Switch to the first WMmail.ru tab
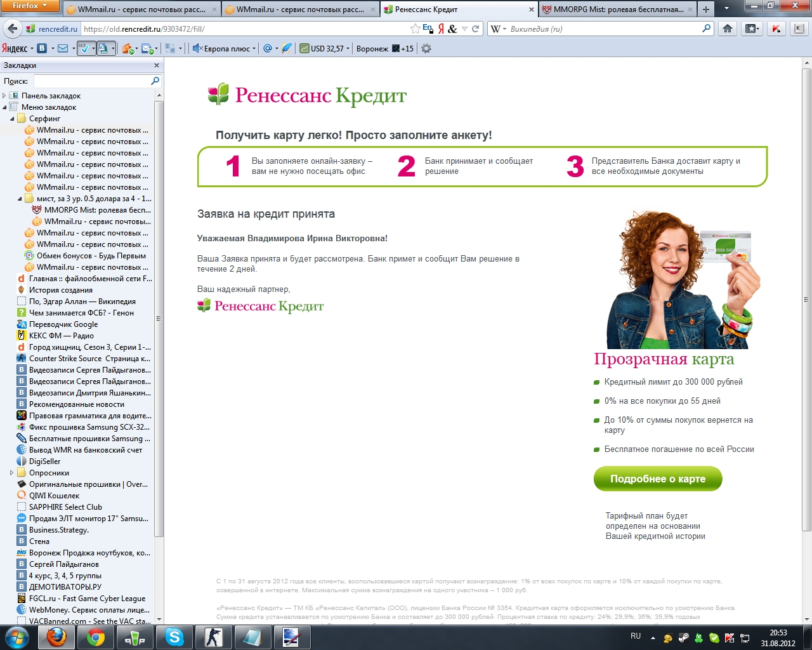812x650 pixels. (141, 10)
